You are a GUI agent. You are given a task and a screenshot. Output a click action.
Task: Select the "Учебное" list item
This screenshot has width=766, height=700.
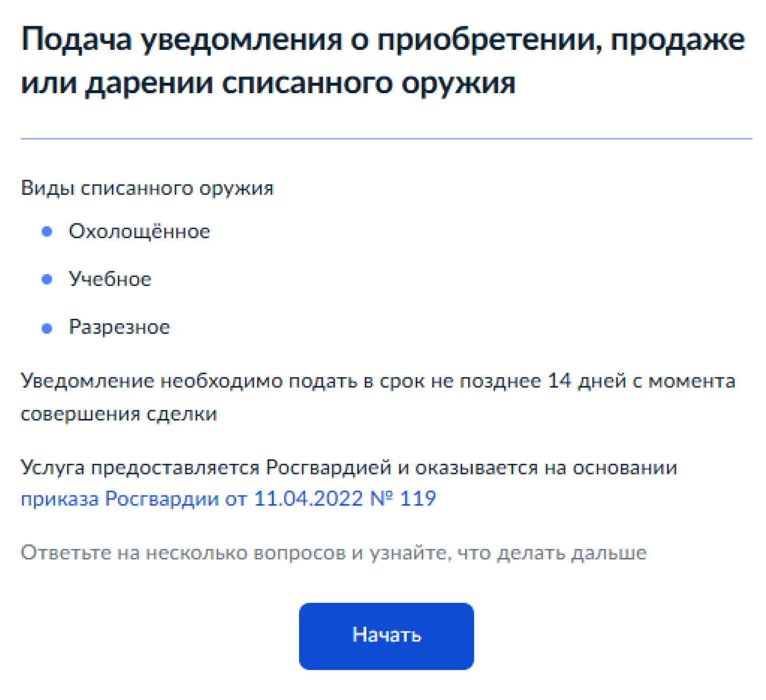click(x=110, y=278)
